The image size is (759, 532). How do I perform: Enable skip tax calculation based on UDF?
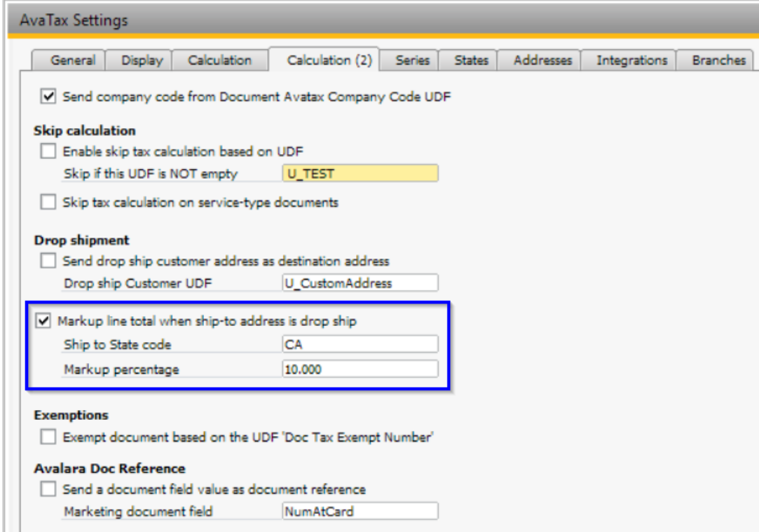[48, 151]
